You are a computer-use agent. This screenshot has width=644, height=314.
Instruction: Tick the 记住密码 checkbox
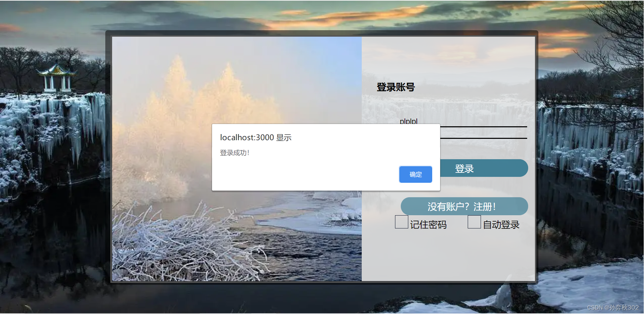click(x=401, y=222)
